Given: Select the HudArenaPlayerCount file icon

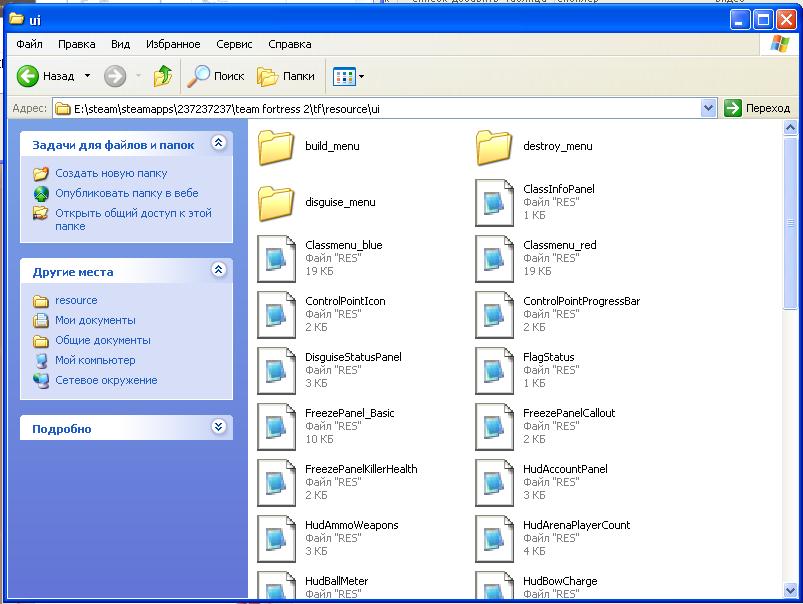Looking at the screenshot, I should click(x=494, y=539).
